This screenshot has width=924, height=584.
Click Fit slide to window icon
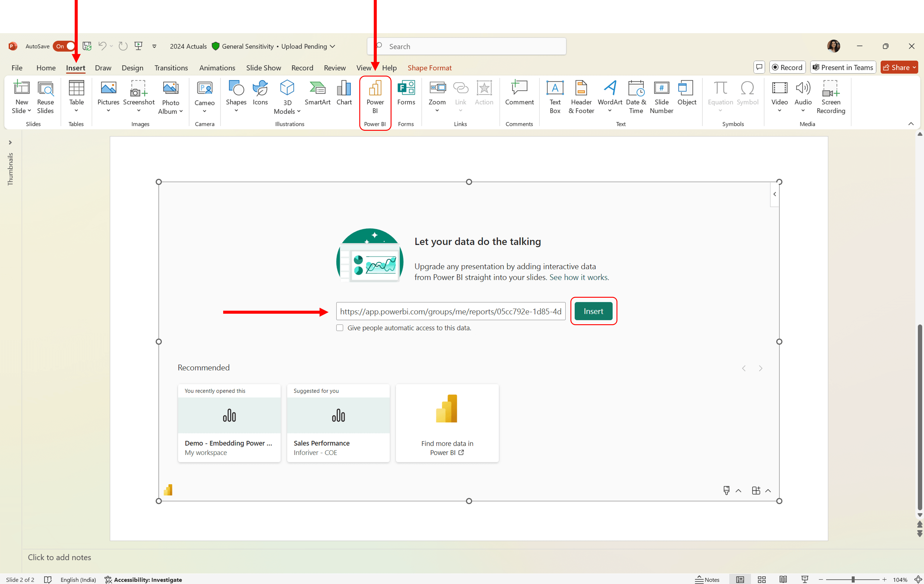tap(918, 579)
